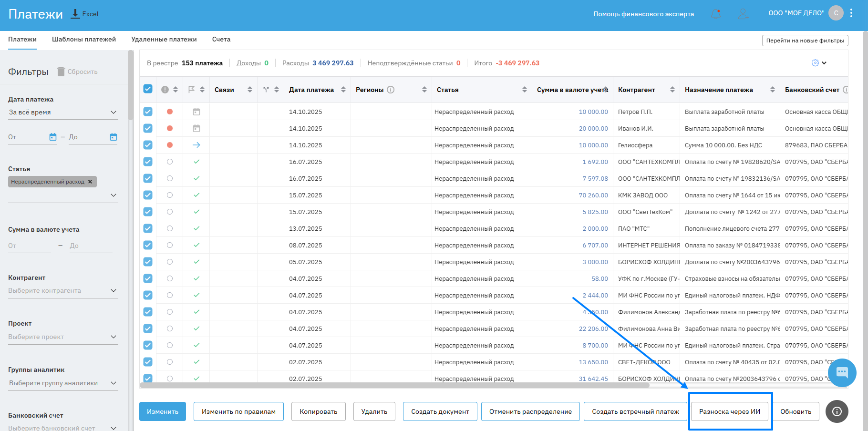The image size is (868, 431).
Task: Expand the 'За всё время' date period dropdown
Action: coord(114,112)
